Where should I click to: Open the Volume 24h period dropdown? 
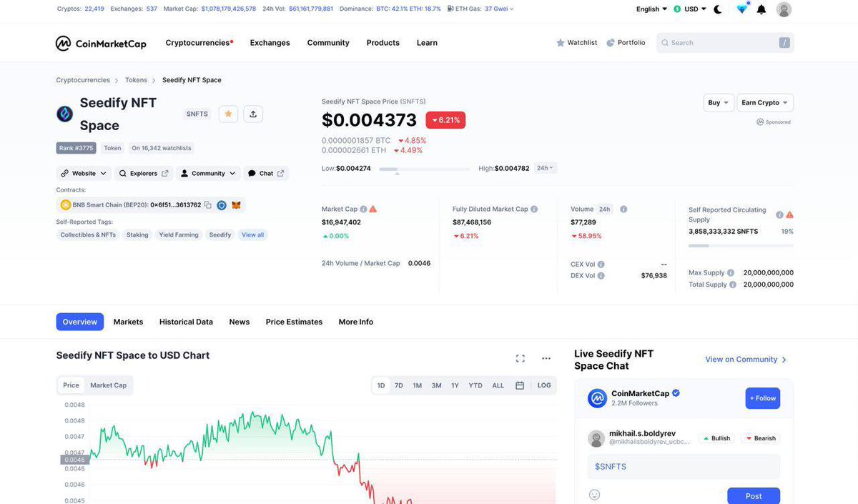[x=606, y=209]
